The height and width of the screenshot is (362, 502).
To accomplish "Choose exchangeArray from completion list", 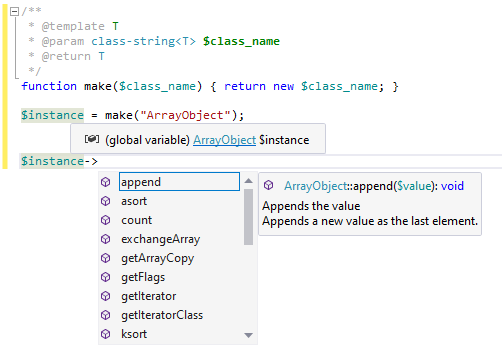I will pos(161,239).
